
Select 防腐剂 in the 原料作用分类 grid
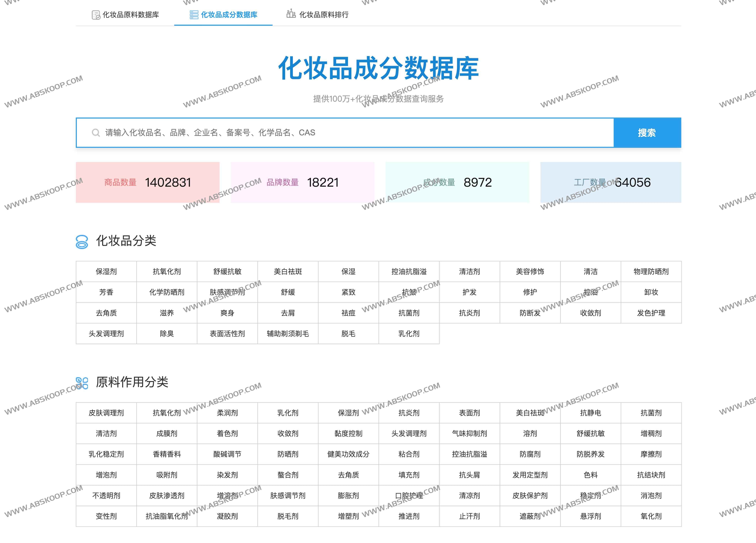[530, 454]
